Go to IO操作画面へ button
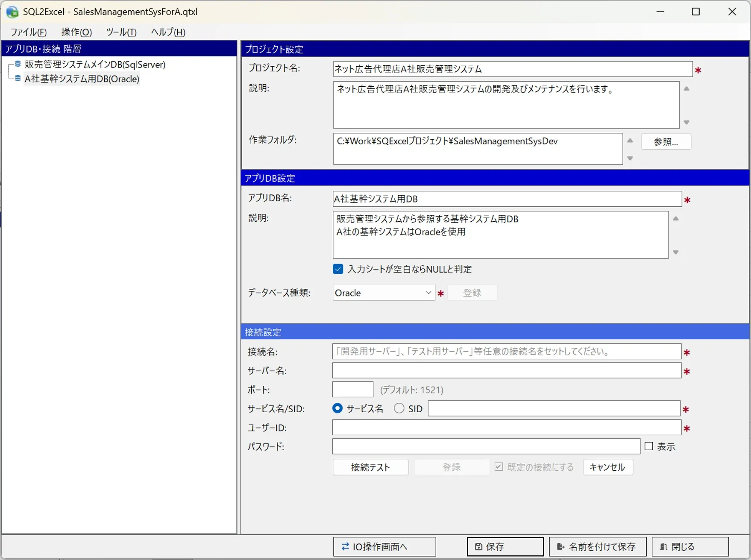Screen dimensions: 751x560 [384, 547]
